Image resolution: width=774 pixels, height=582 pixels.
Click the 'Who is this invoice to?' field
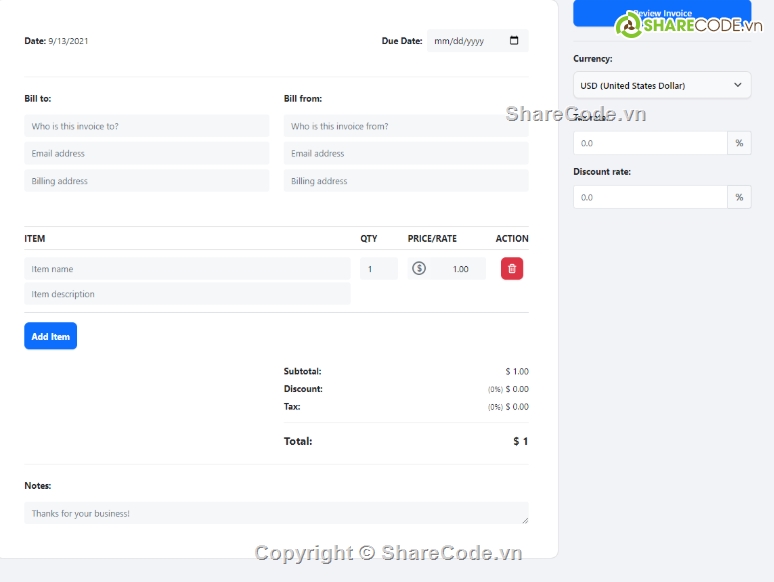coord(147,126)
